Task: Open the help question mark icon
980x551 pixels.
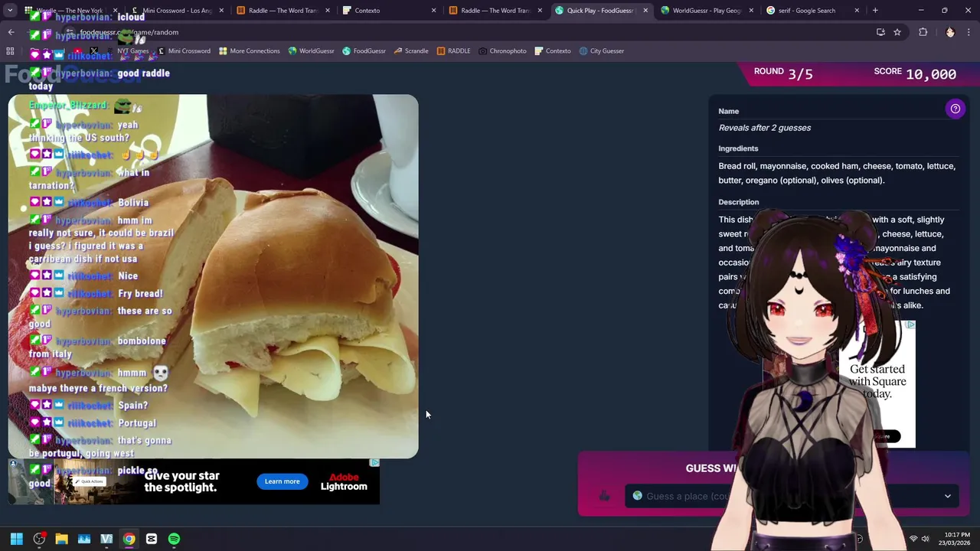Action: click(955, 109)
